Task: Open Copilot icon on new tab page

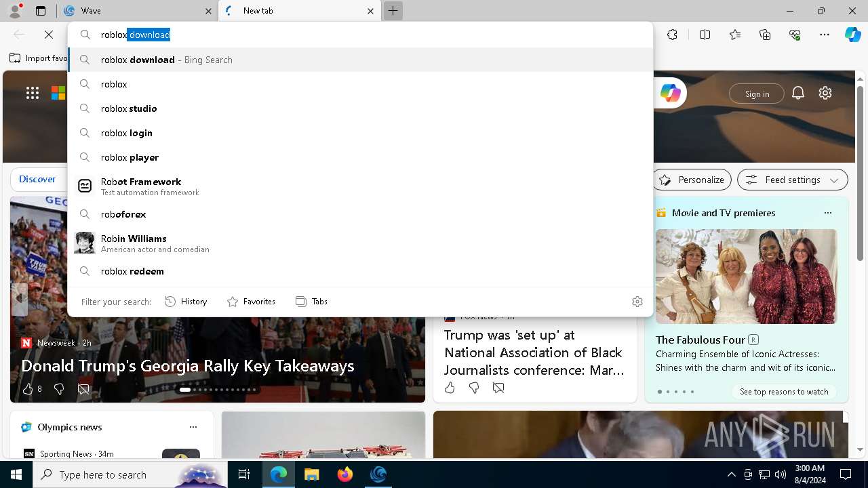Action: [x=670, y=94]
